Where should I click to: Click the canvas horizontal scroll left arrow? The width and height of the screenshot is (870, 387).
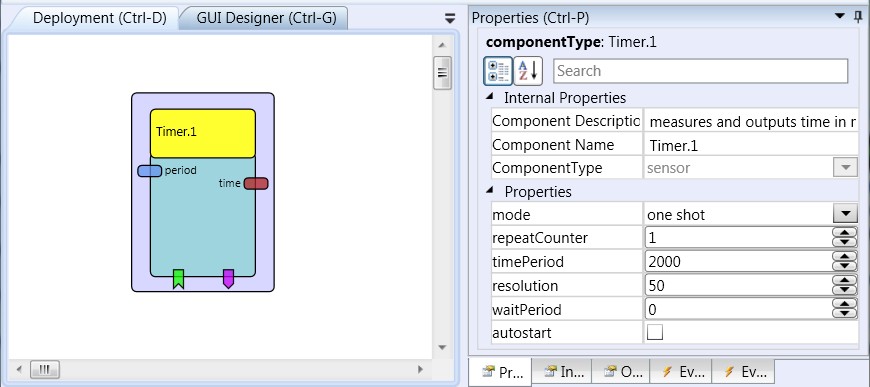pyautogui.click(x=19, y=369)
